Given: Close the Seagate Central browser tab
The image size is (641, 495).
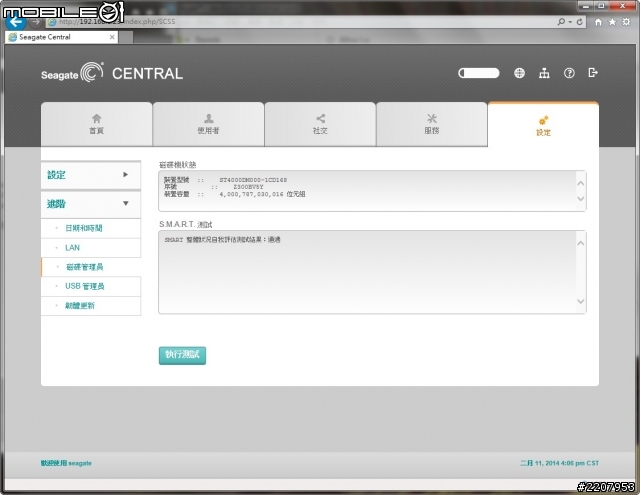Looking at the screenshot, I should pos(112,37).
